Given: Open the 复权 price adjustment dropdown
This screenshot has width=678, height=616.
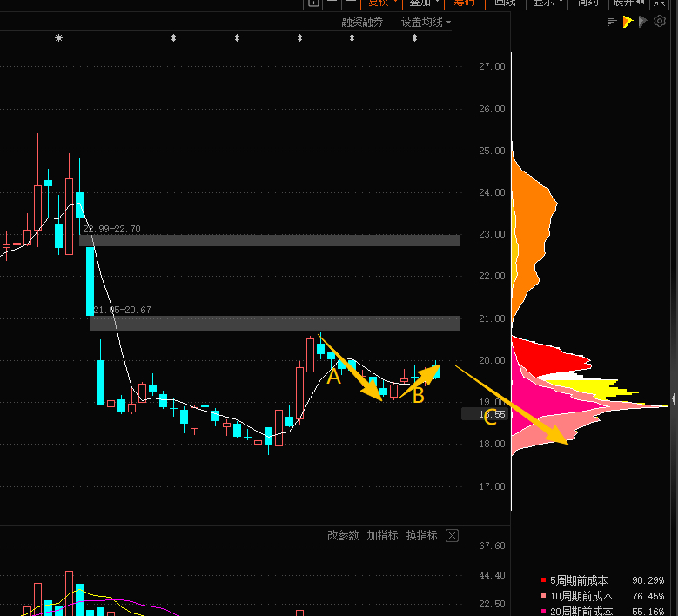Looking at the screenshot, I should point(381,3).
